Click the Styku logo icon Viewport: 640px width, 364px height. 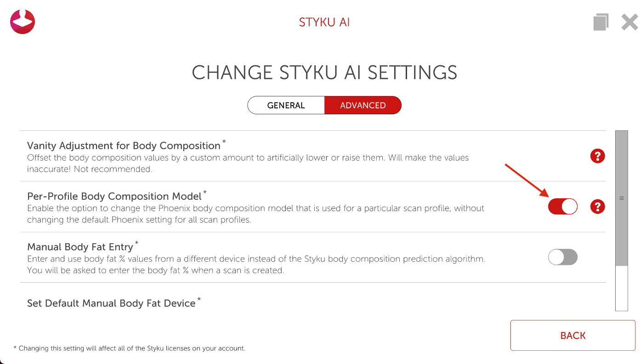click(23, 22)
